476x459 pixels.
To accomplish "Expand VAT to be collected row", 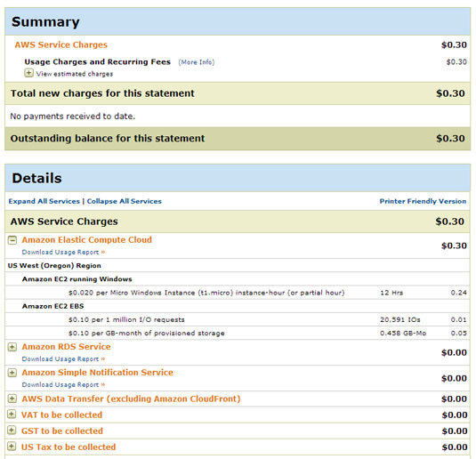I will pos(12,414).
